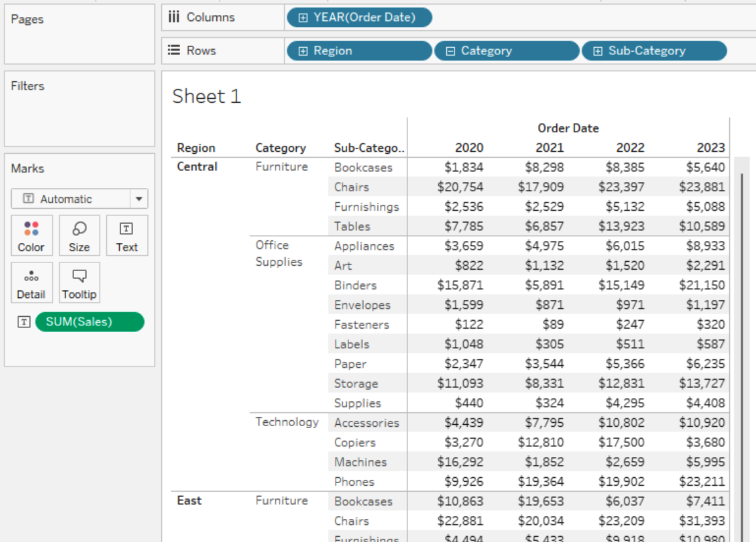Screen dimensions: 756x542
Task: Expand the Sub-Category pill plus sign
Action: click(x=597, y=51)
